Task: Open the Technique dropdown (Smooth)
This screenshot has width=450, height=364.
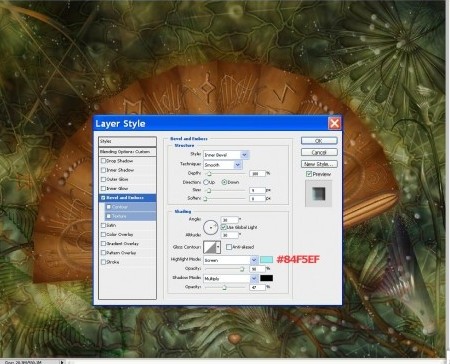Action: tap(223, 165)
